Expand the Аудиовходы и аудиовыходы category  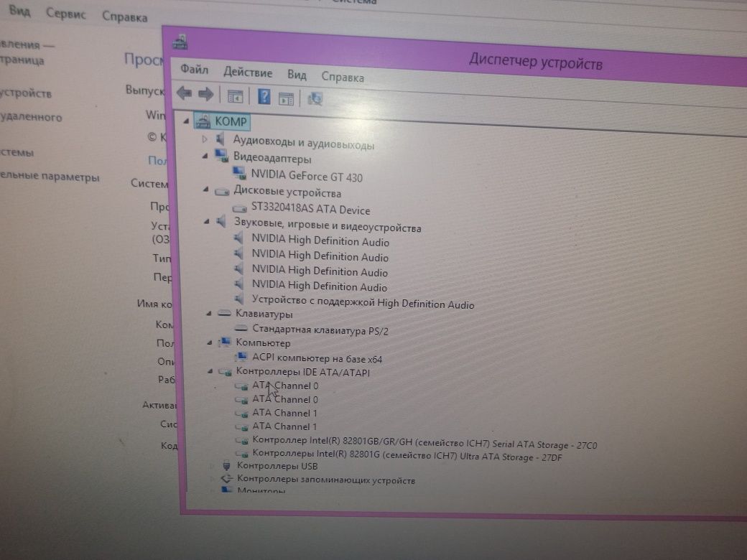[x=205, y=139]
